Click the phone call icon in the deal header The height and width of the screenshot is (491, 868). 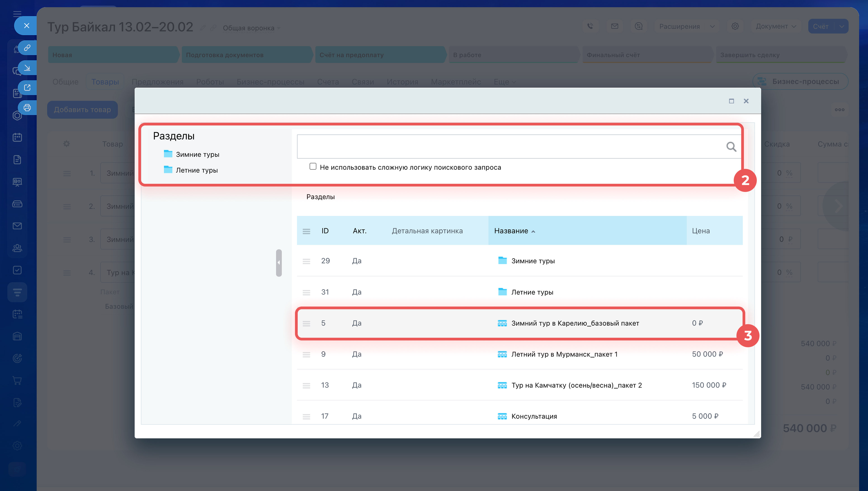590,26
